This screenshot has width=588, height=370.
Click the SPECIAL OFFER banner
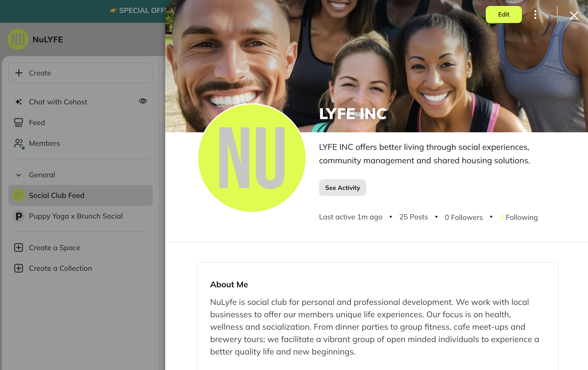(x=138, y=11)
